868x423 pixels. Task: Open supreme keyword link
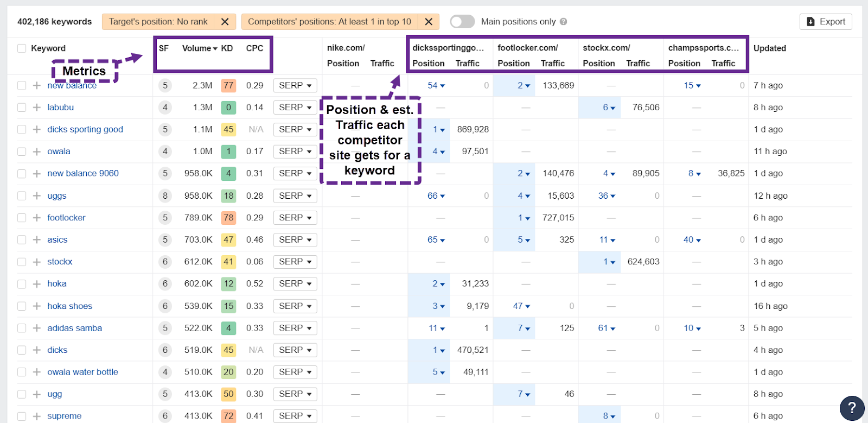(x=65, y=416)
